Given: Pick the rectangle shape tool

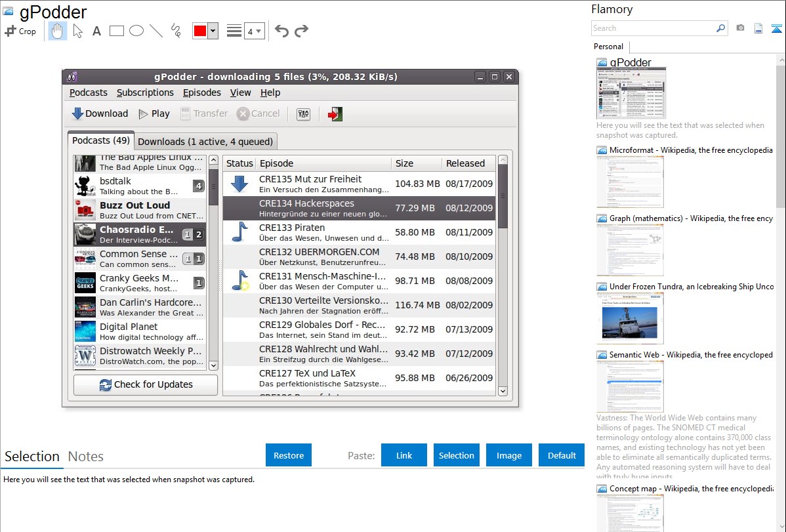Looking at the screenshot, I should point(116,31).
